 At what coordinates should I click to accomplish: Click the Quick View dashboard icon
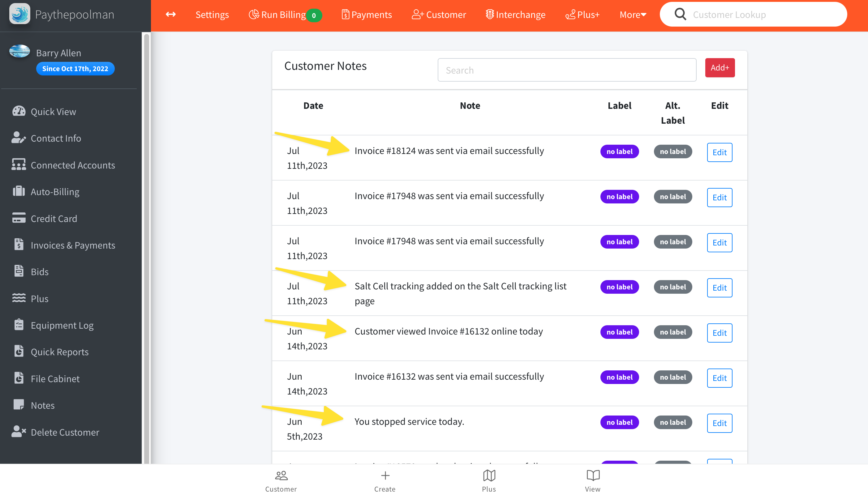coord(19,111)
